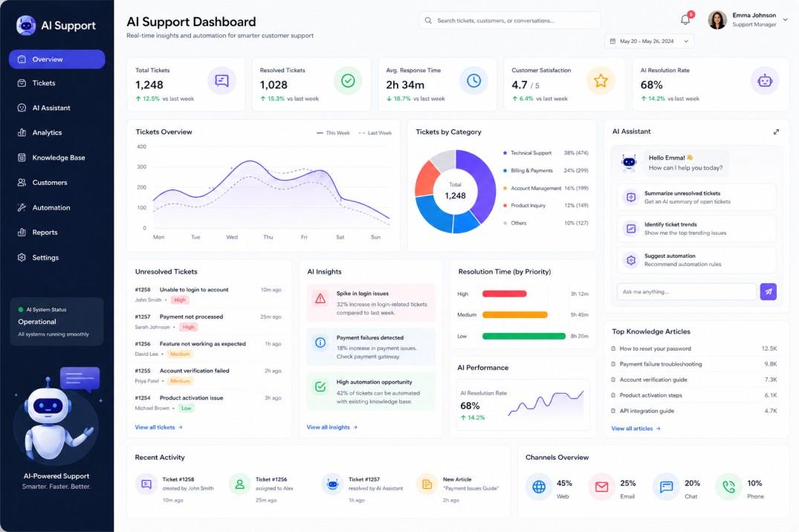Toggle the This Week chart legend

click(x=333, y=133)
